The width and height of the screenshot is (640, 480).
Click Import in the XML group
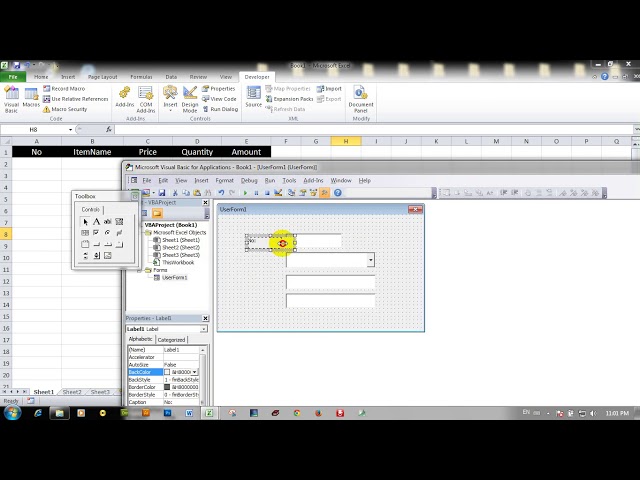(x=329, y=89)
